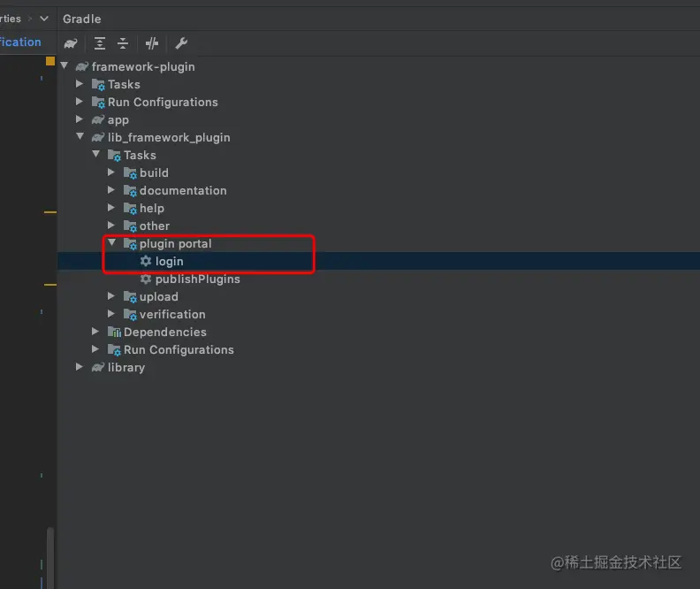Select the framework-plugin label
This screenshot has height=589, width=700.
pos(143,66)
